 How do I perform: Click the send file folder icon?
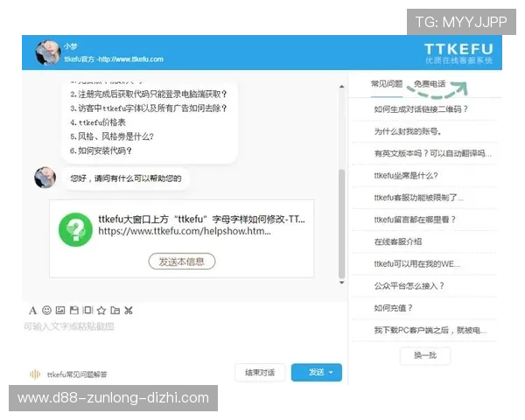point(115,311)
